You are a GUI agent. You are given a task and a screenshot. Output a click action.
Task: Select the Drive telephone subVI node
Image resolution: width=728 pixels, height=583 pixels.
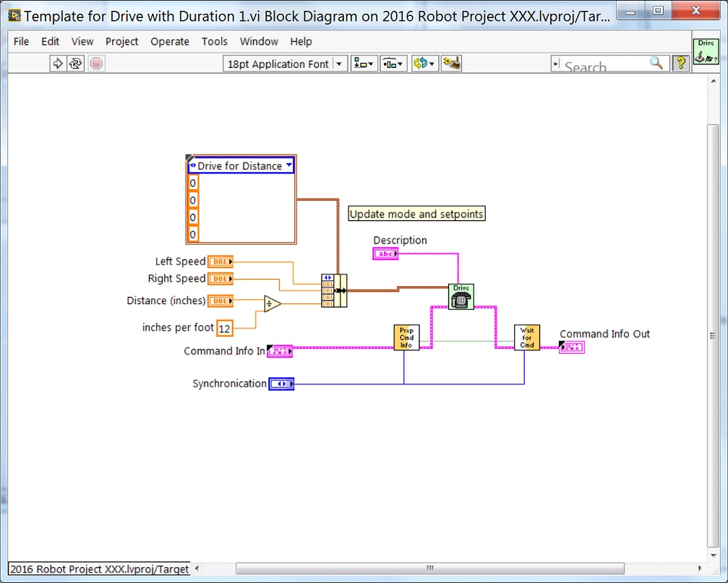pyautogui.click(x=461, y=297)
